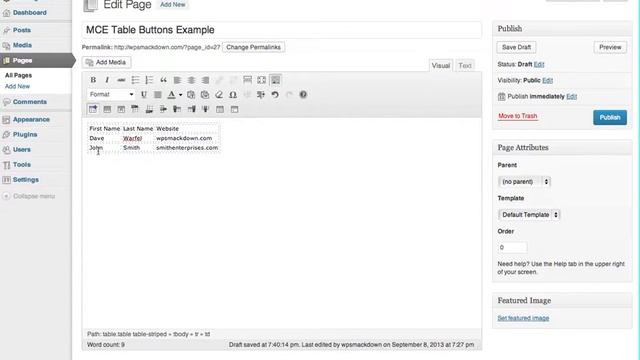Toggle bold formatting in editor toolbar

(x=93, y=80)
